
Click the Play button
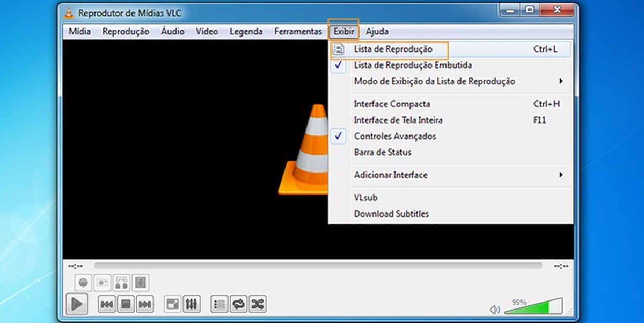[77, 304]
